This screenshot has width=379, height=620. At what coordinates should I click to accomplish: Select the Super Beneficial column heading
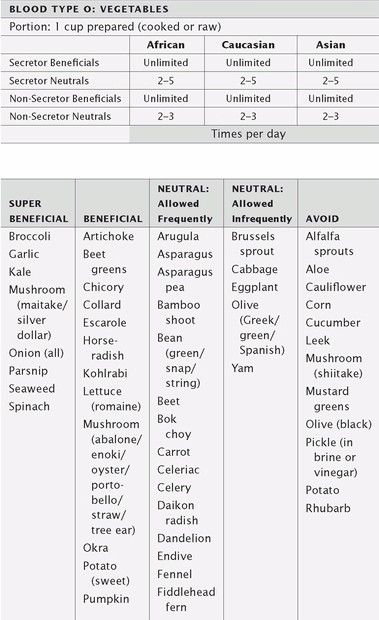(38, 211)
